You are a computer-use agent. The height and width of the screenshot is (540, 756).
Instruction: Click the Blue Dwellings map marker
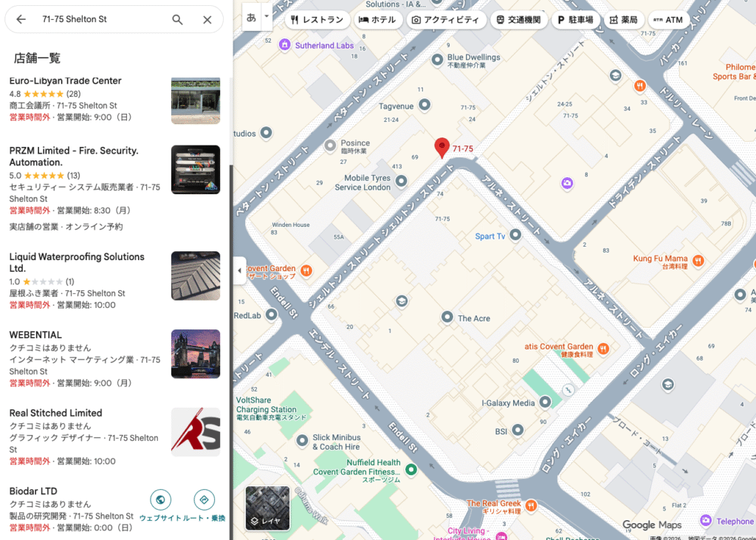(x=437, y=60)
